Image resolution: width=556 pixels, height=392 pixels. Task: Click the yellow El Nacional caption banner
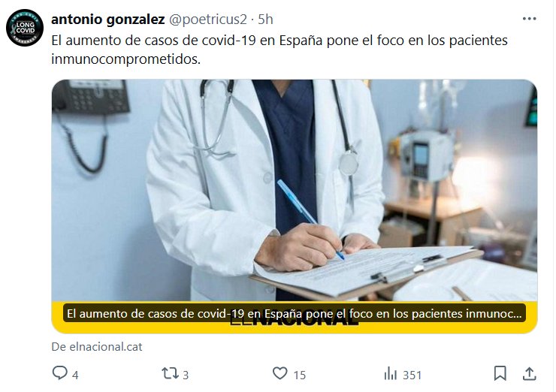click(295, 317)
